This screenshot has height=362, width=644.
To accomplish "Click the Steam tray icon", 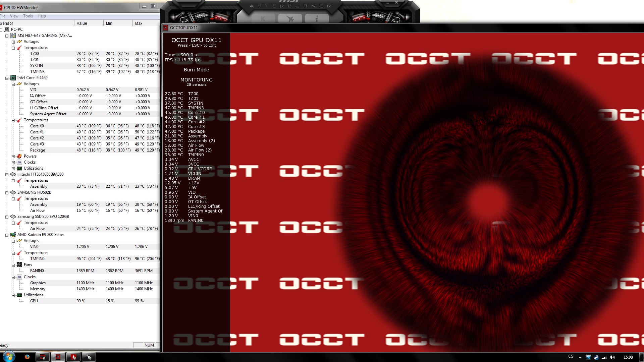I will tap(596, 357).
